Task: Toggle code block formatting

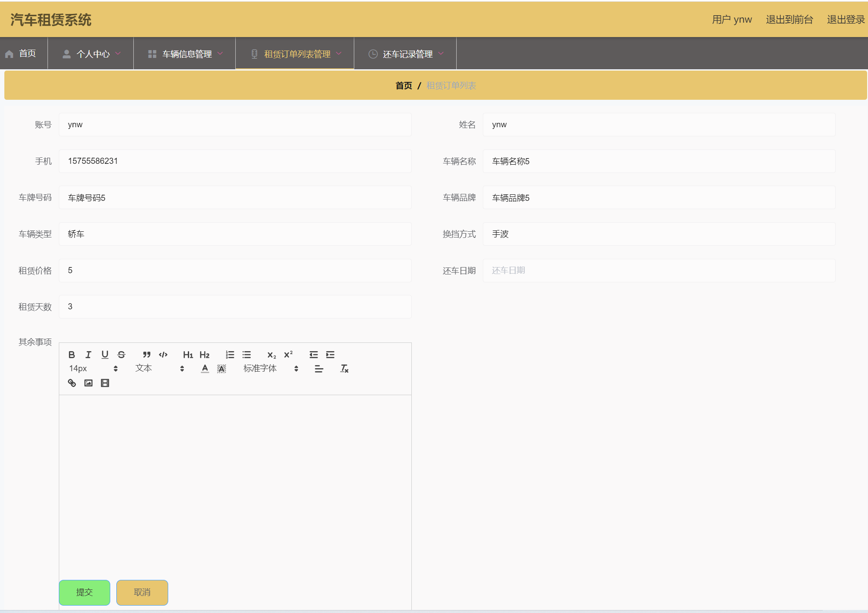Action: click(163, 355)
